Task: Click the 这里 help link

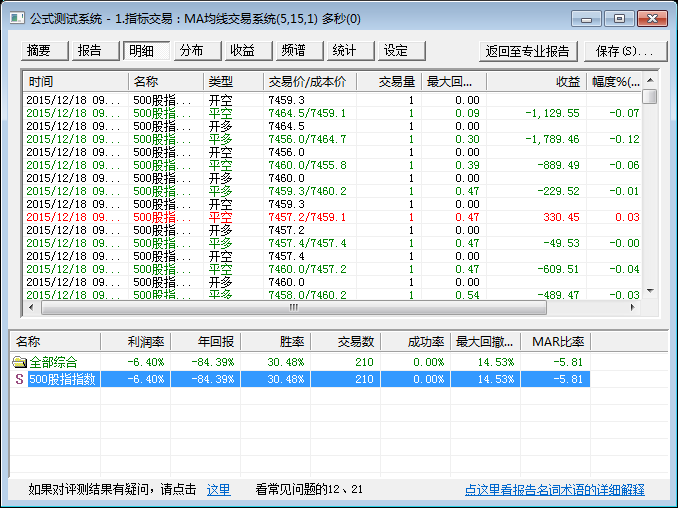Action: pyautogui.click(x=218, y=489)
